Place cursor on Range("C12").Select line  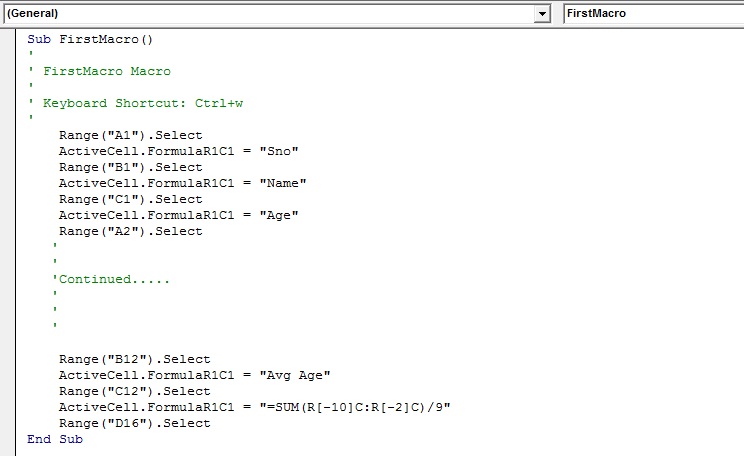click(135, 391)
